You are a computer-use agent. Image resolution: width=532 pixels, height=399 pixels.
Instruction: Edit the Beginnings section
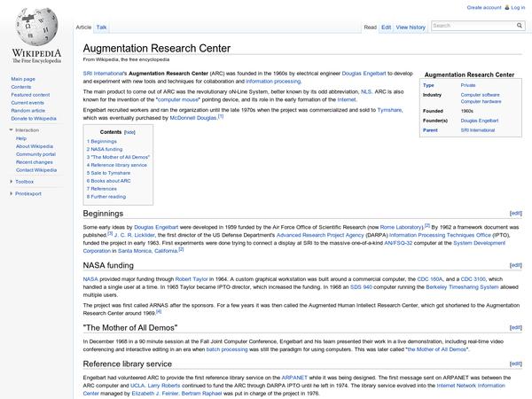pos(516,213)
